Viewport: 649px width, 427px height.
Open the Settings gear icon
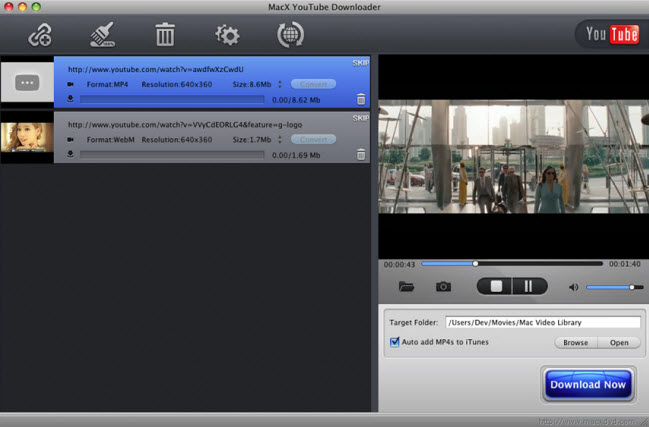pos(227,35)
